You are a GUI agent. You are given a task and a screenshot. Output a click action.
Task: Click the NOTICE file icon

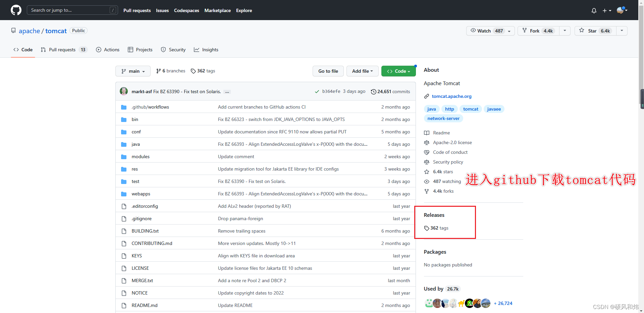point(124,293)
